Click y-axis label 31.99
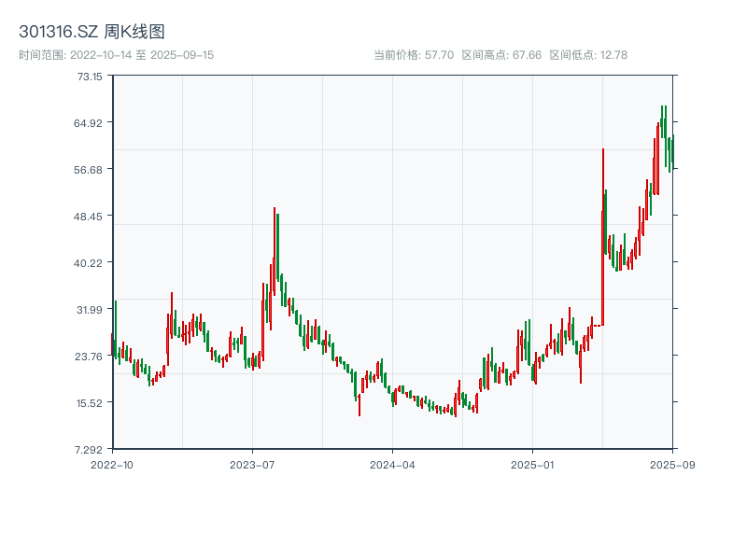This screenshot has width=747, height=560. point(90,310)
